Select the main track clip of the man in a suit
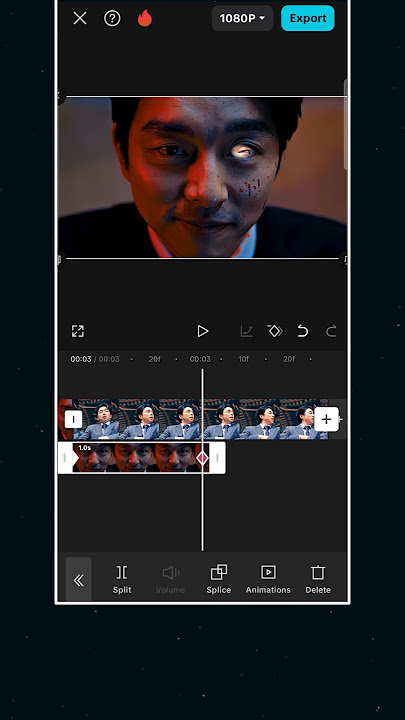Viewport: 405px width, 720px height. pyautogui.click(x=202, y=419)
